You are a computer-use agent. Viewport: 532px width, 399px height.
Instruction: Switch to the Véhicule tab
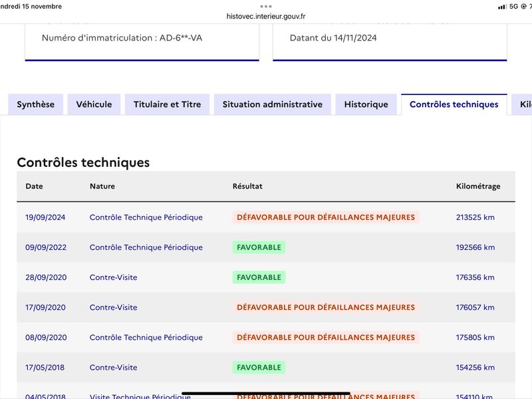pyautogui.click(x=94, y=104)
